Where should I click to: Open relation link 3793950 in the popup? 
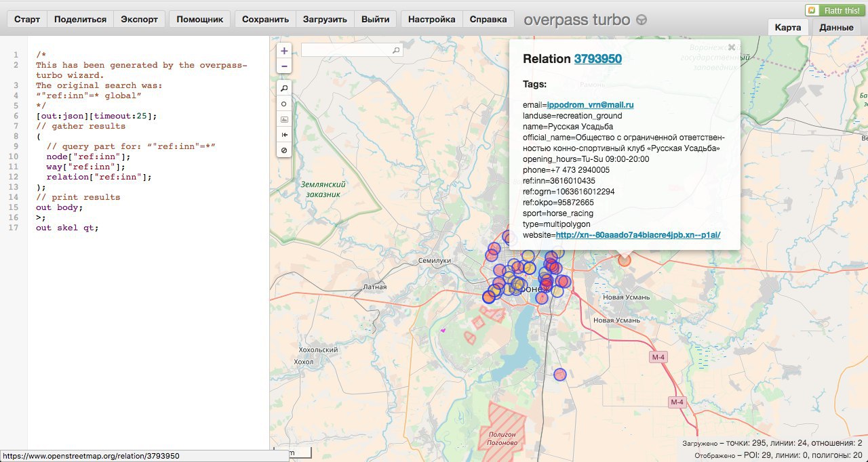[x=597, y=59]
